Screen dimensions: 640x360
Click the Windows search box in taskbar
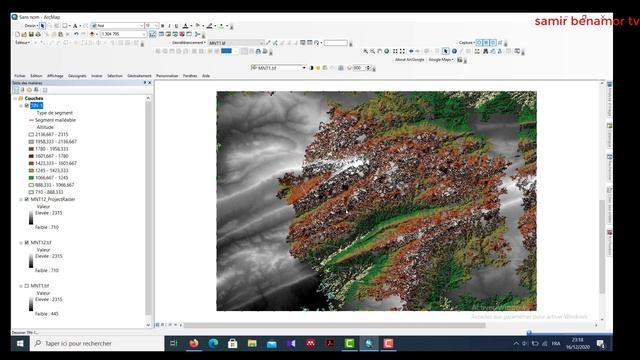(97, 344)
